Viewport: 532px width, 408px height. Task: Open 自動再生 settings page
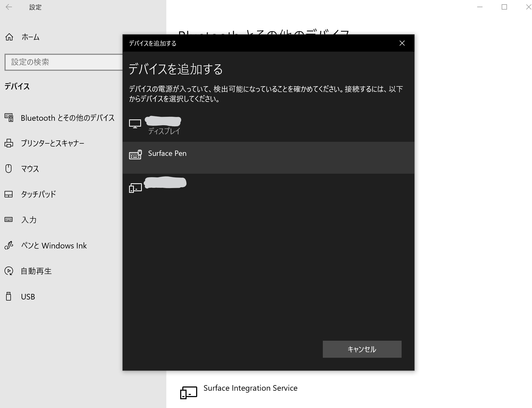pos(36,271)
